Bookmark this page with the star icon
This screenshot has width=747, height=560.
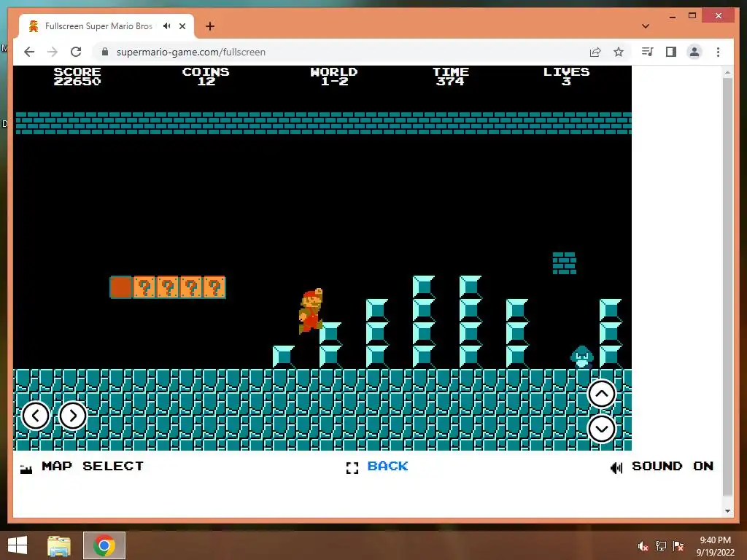[619, 52]
